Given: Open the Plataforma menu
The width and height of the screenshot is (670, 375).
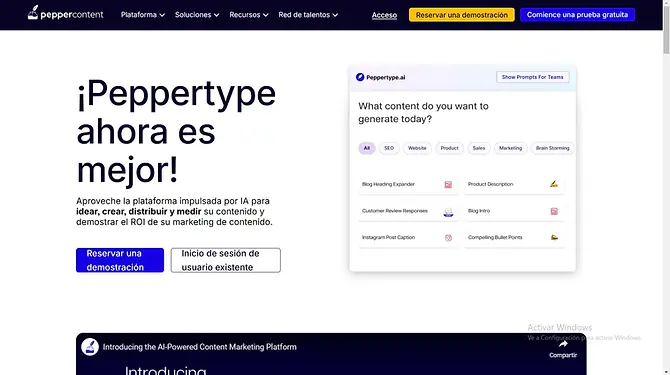Looking at the screenshot, I should pos(143,15).
